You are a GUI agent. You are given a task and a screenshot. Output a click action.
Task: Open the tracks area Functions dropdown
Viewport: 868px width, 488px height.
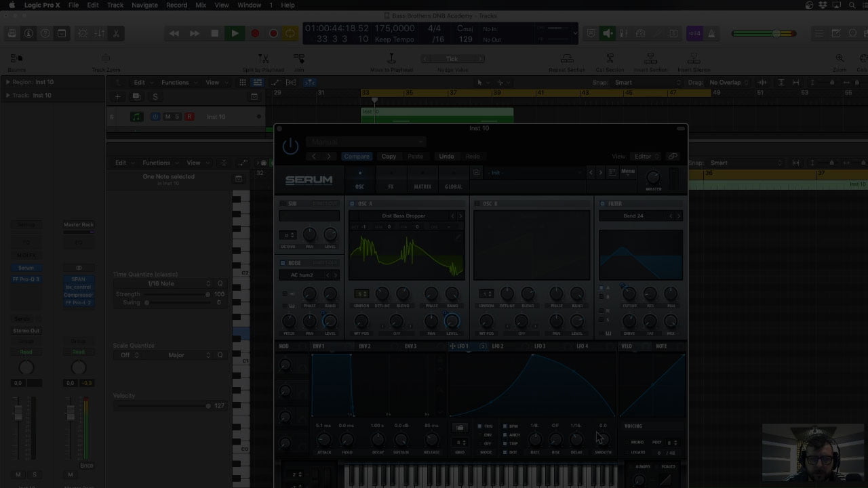179,83
